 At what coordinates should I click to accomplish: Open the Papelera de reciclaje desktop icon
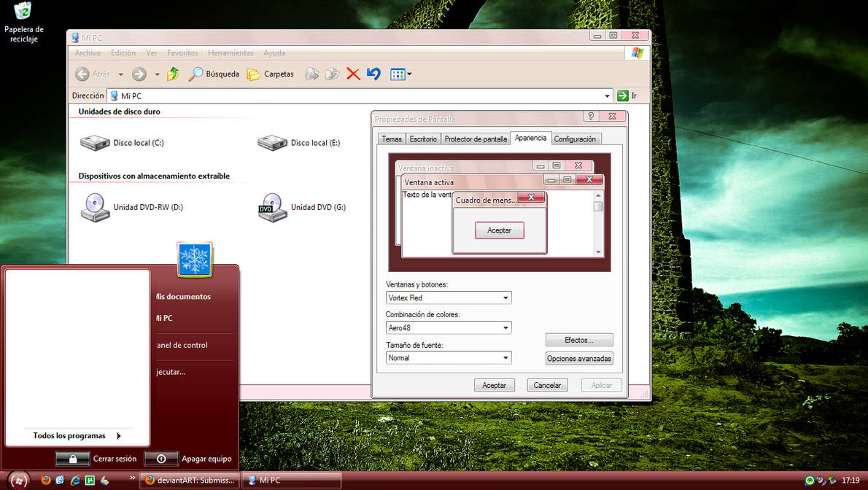[x=23, y=22]
